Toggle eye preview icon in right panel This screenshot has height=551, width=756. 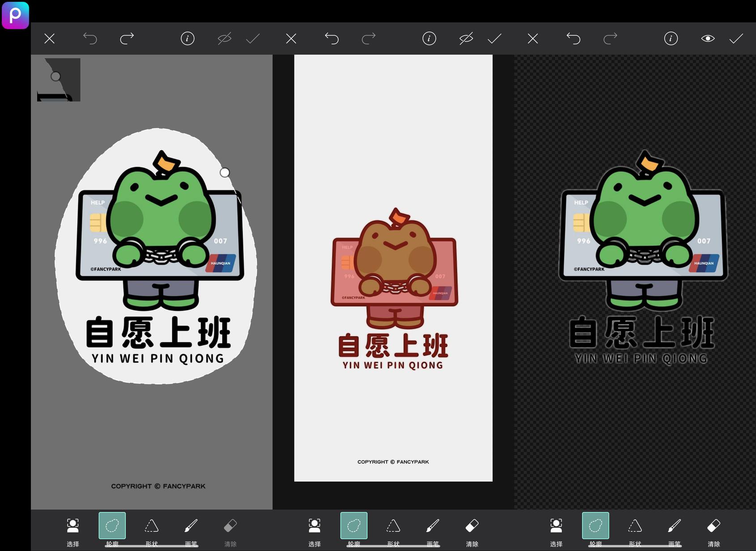(708, 39)
